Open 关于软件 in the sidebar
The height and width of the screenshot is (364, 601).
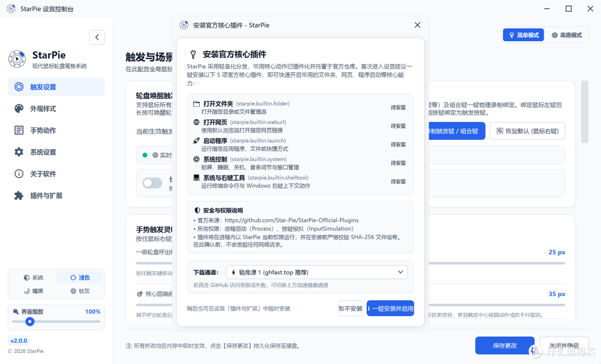(56, 174)
